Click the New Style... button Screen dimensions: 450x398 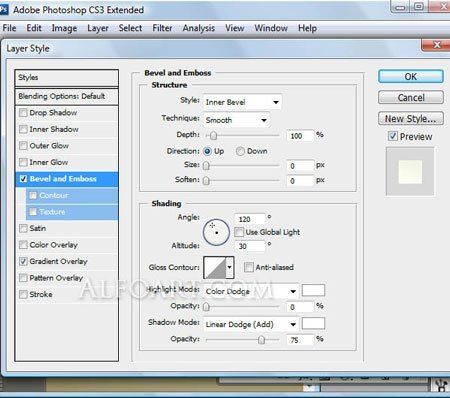click(x=411, y=118)
